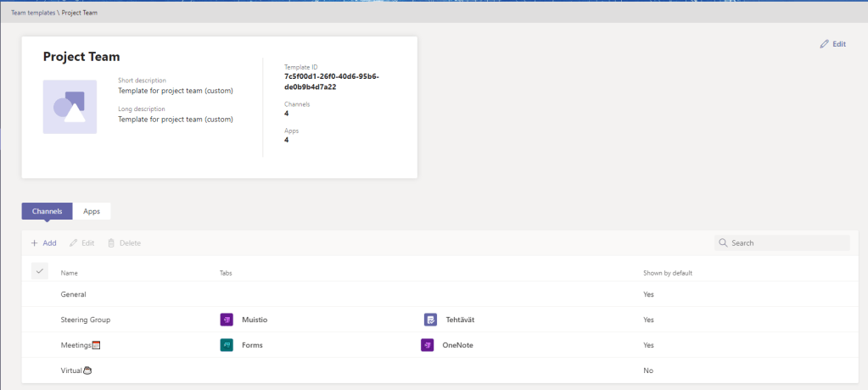The width and height of the screenshot is (868, 390).
Task: Select the Channels tab
Action: coord(47,211)
